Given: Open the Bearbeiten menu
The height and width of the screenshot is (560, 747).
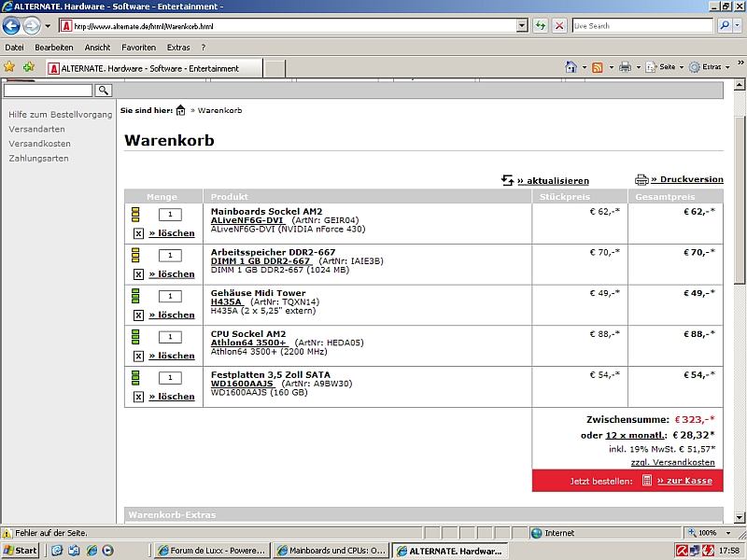Looking at the screenshot, I should pos(54,48).
